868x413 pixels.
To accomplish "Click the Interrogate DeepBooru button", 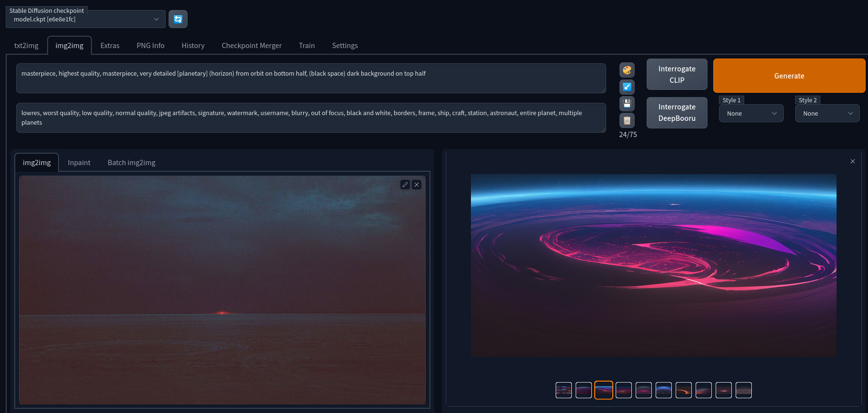I will pyautogui.click(x=677, y=113).
